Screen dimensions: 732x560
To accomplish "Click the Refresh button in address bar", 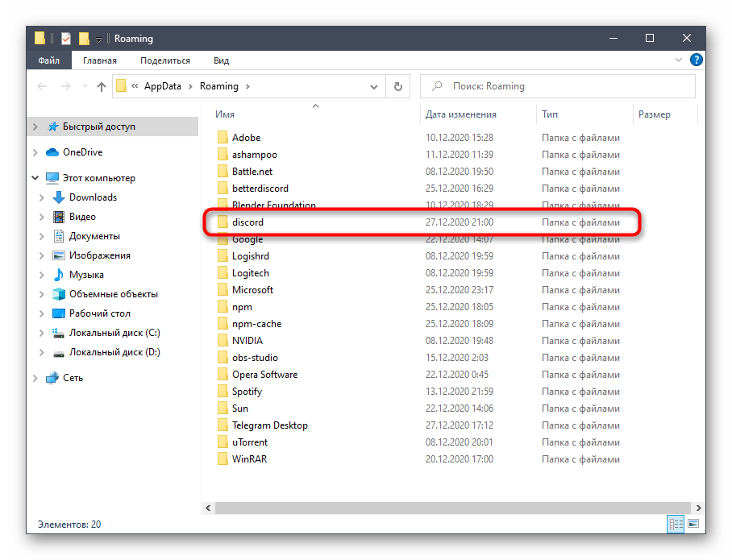I will pyautogui.click(x=397, y=86).
